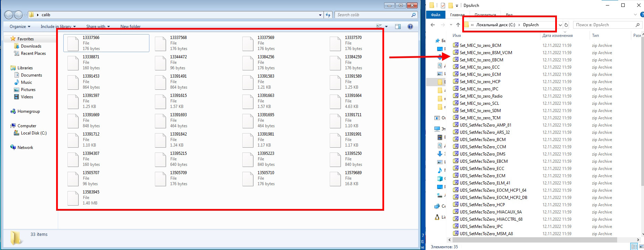Open Include in library dropdown
This screenshot has height=250, width=644.
coord(58,27)
